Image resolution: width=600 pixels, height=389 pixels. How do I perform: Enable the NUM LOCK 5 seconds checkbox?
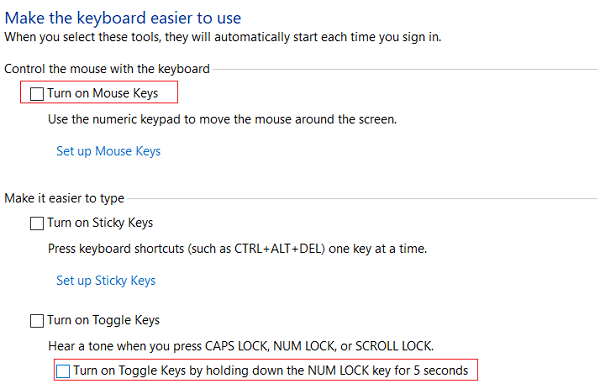(x=63, y=371)
